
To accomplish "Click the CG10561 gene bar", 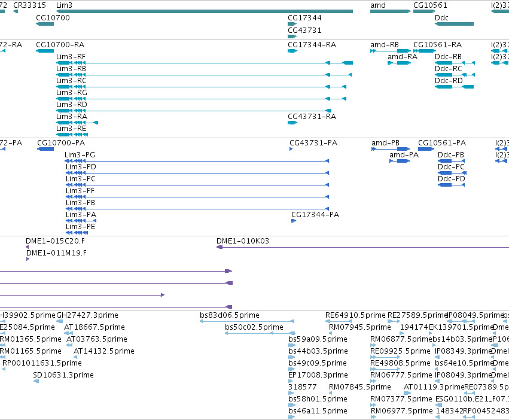I will tap(424, 11).
